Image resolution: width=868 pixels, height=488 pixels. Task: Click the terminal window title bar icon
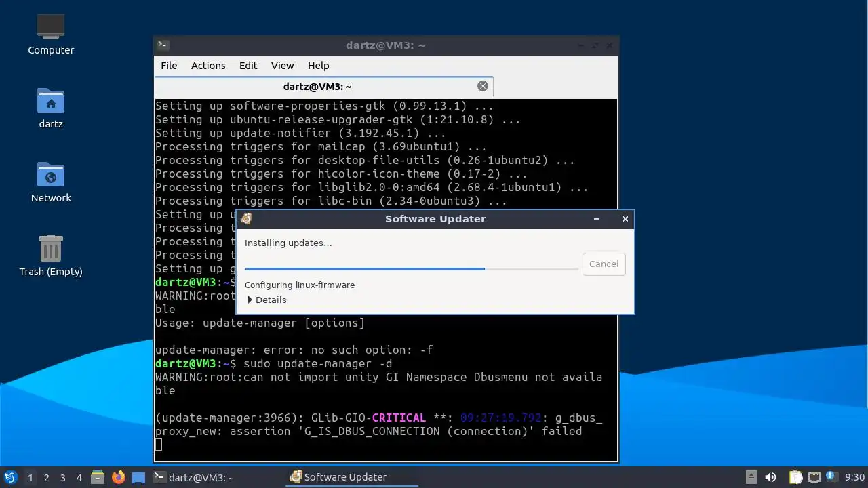[163, 45]
